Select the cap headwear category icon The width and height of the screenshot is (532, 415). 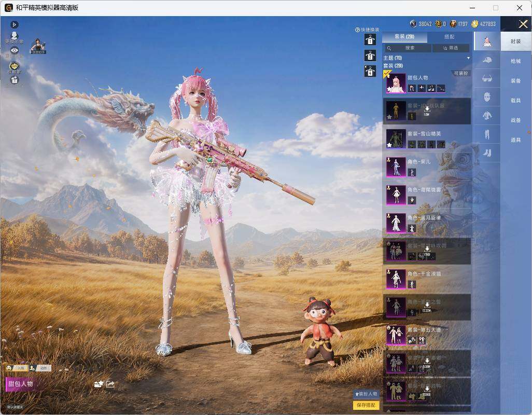(x=487, y=60)
